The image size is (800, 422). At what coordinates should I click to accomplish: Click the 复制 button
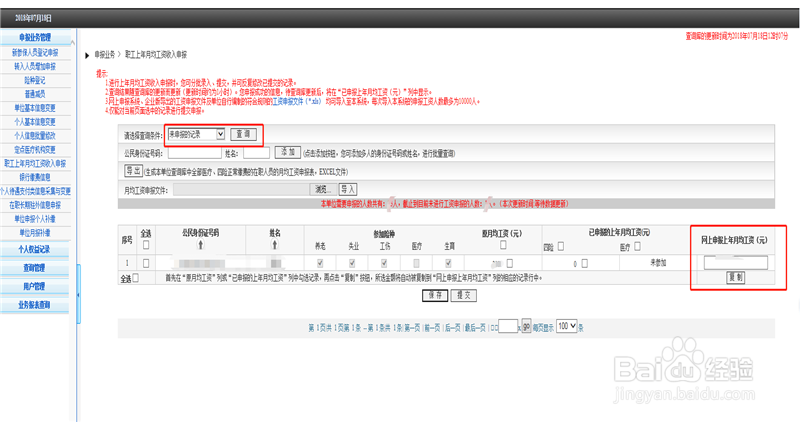(x=735, y=277)
